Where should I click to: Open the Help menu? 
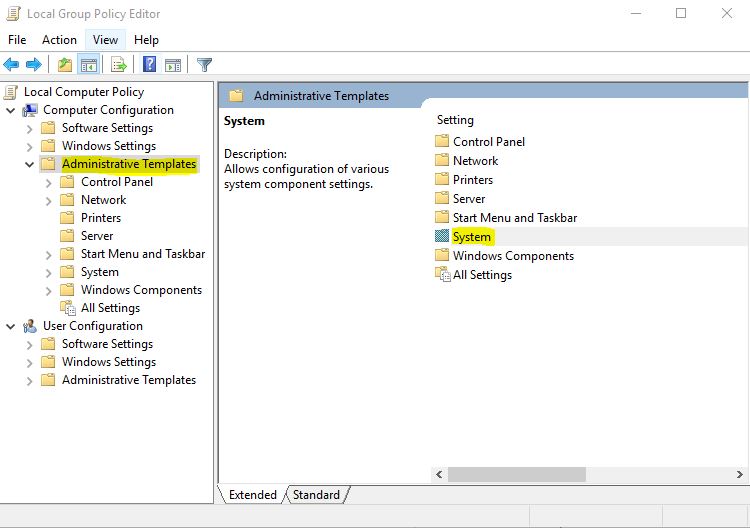[146, 40]
